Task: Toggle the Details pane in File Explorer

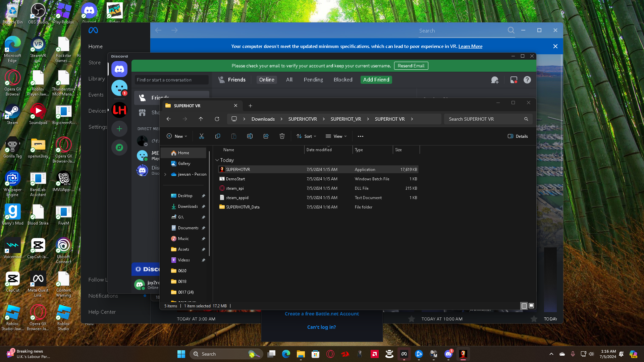Action: point(518,136)
